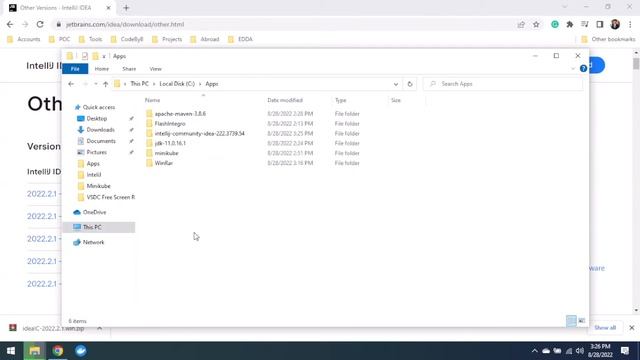This screenshot has width=640, height=360.
Task: Reload the JetBrains page in Chrome
Action: (x=40, y=24)
